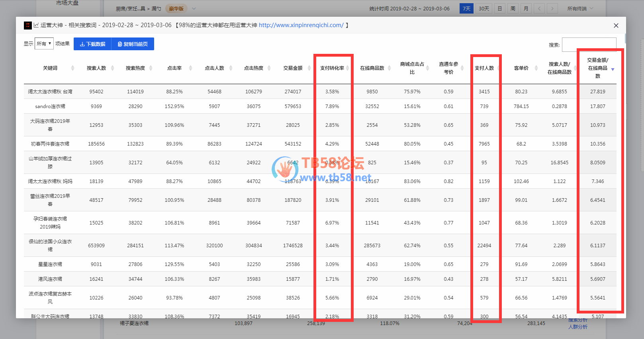
Task: Toggle 交易金额/在线商品数 descending sort arrow
Action: point(613,69)
